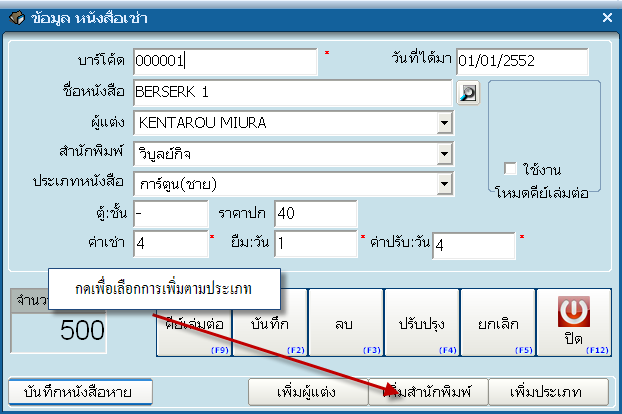The image size is (622, 414).
Task: Click the count value 500
Action: [82, 330]
